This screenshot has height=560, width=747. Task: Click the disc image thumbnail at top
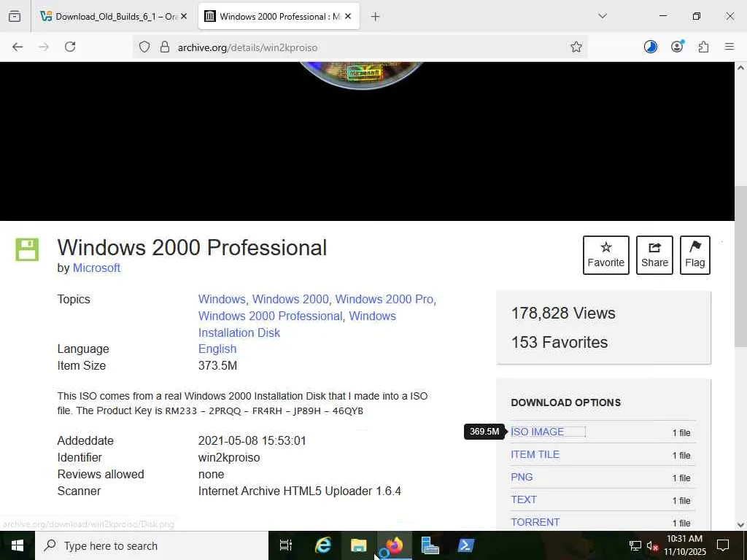(362, 76)
